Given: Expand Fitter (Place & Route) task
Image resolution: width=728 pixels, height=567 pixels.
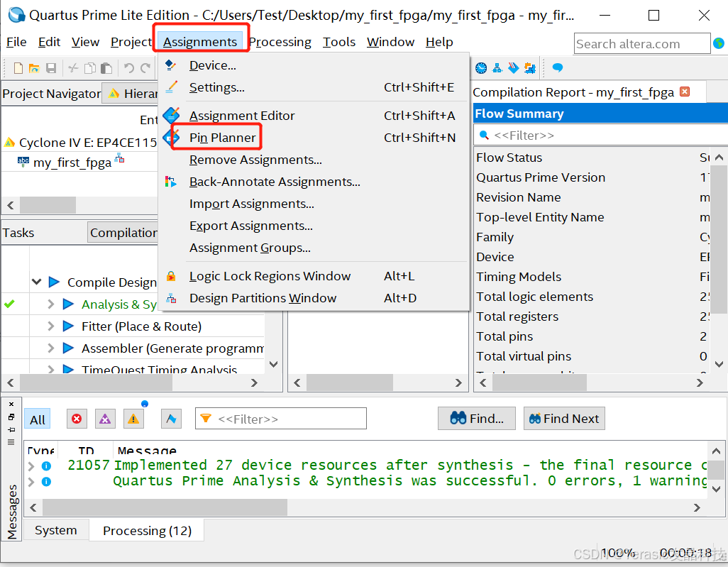Looking at the screenshot, I should [x=50, y=326].
